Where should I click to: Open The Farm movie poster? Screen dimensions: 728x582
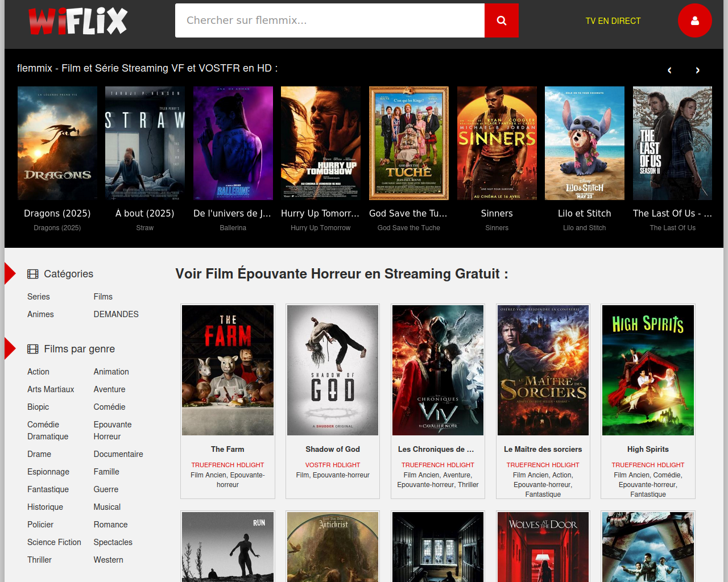(x=227, y=370)
